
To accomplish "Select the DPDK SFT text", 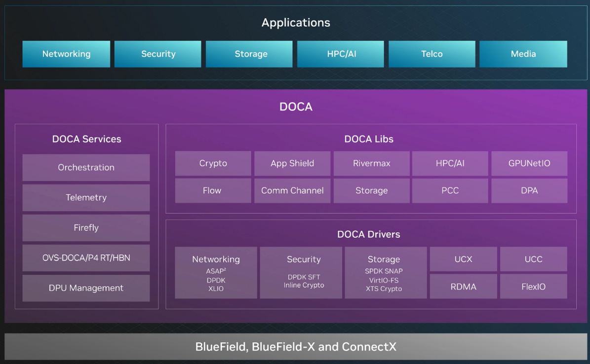I will click(304, 277).
